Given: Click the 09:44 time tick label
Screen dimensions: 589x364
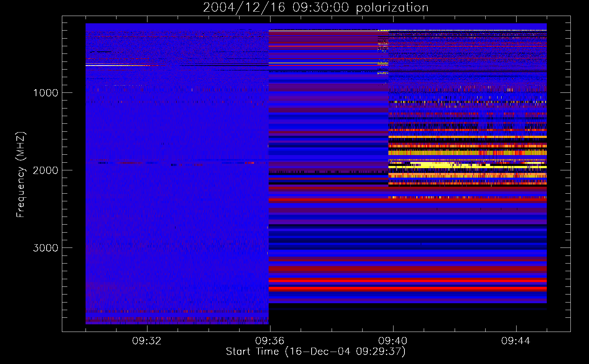Looking at the screenshot, I should click(x=516, y=341).
